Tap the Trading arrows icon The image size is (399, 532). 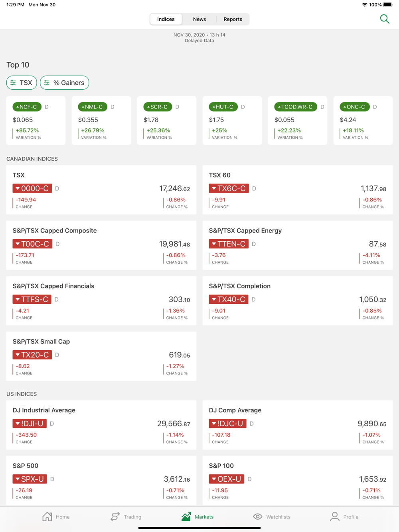[115, 516]
